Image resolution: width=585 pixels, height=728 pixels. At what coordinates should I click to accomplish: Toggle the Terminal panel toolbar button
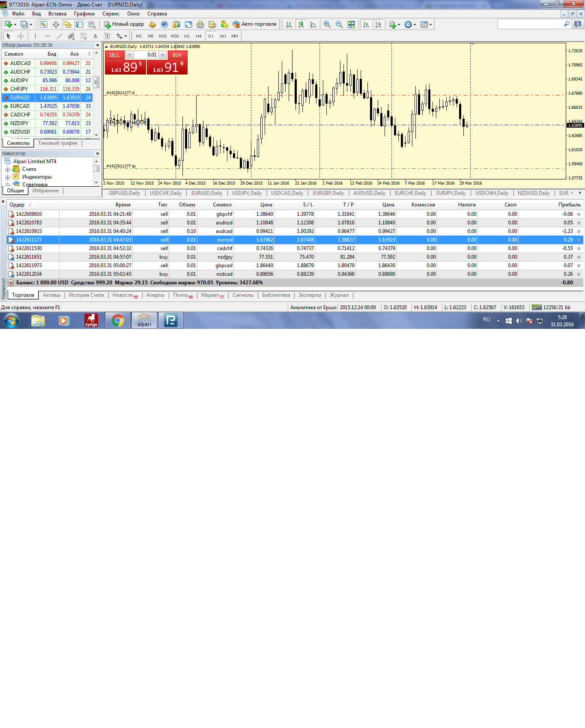[x=80, y=24]
